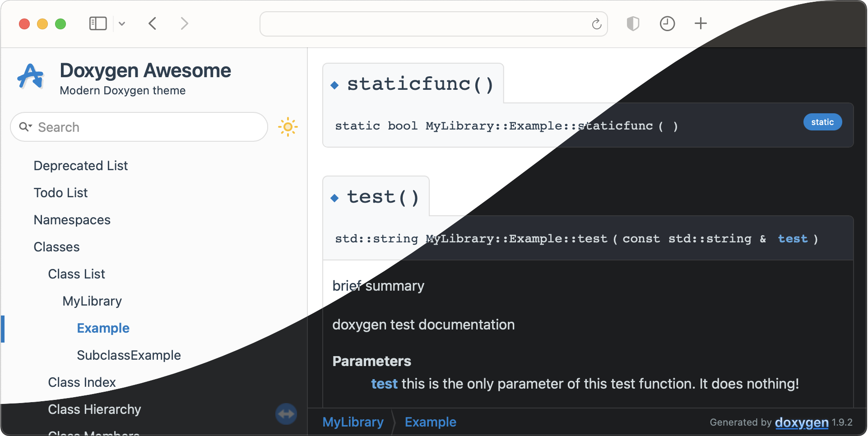This screenshot has width=868, height=436.
Task: Toggle dark mode for the documentation
Action: tap(288, 127)
